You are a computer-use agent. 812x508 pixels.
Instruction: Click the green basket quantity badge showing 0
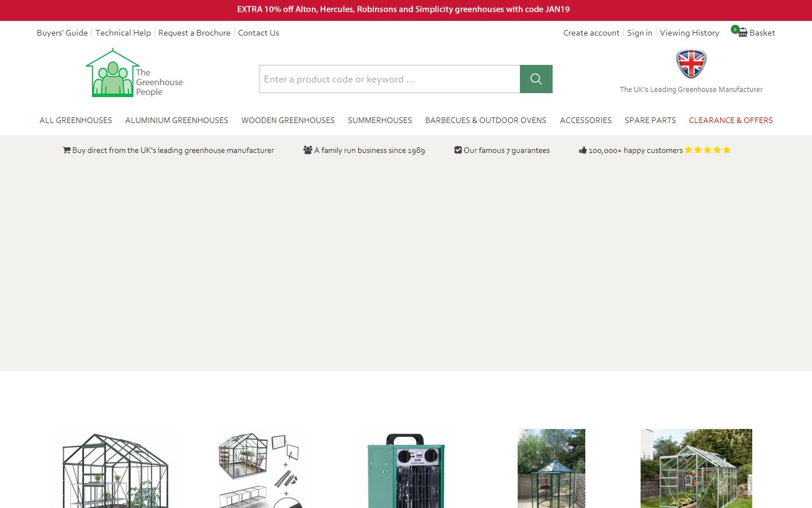pyautogui.click(x=735, y=29)
